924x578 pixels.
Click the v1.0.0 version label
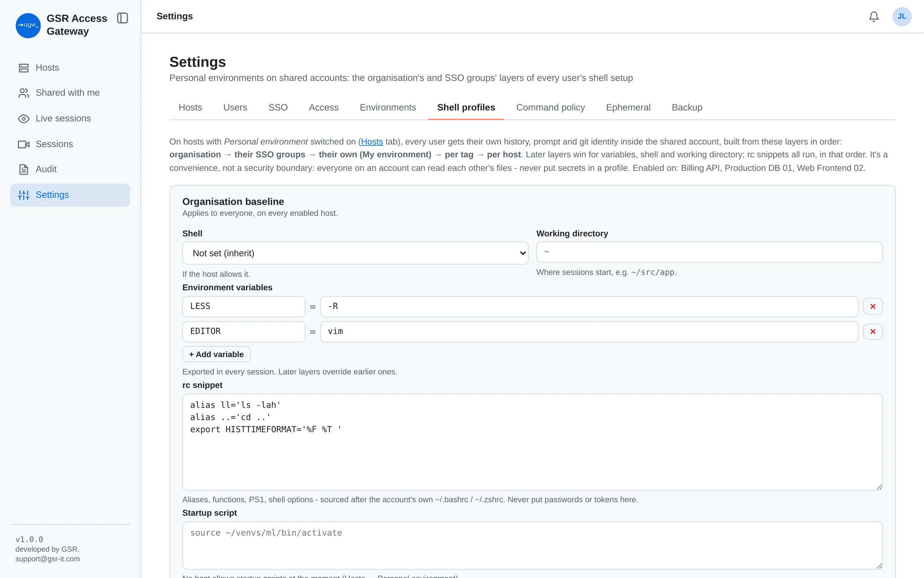pyautogui.click(x=29, y=539)
